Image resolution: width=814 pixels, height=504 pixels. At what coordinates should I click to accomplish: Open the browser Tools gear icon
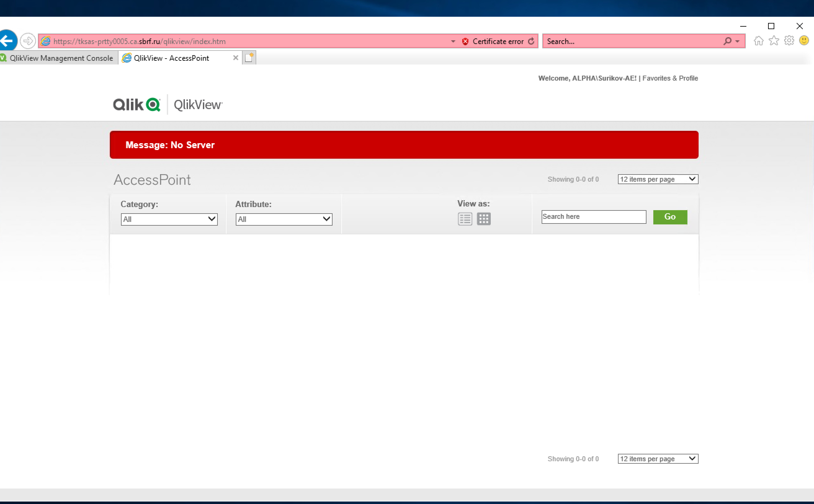pyautogui.click(x=789, y=41)
